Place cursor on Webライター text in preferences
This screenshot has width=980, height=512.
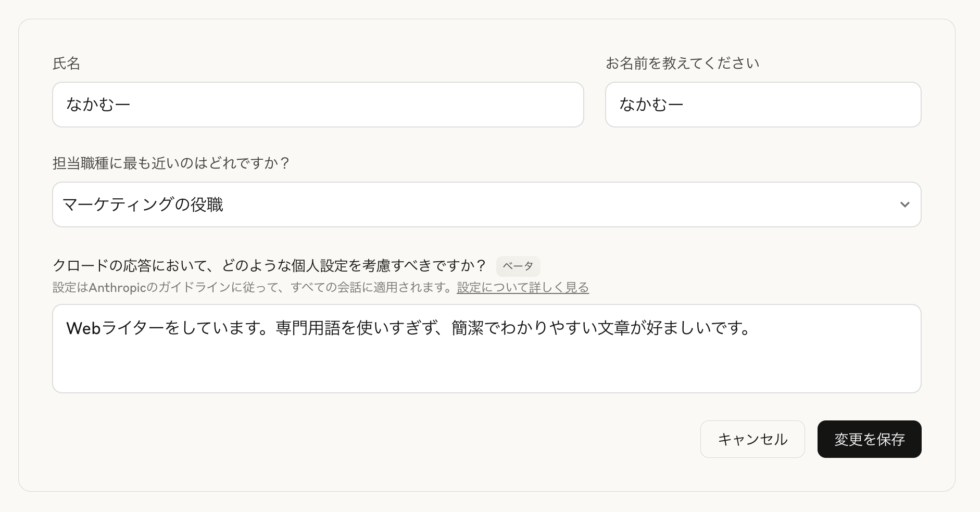(116, 328)
